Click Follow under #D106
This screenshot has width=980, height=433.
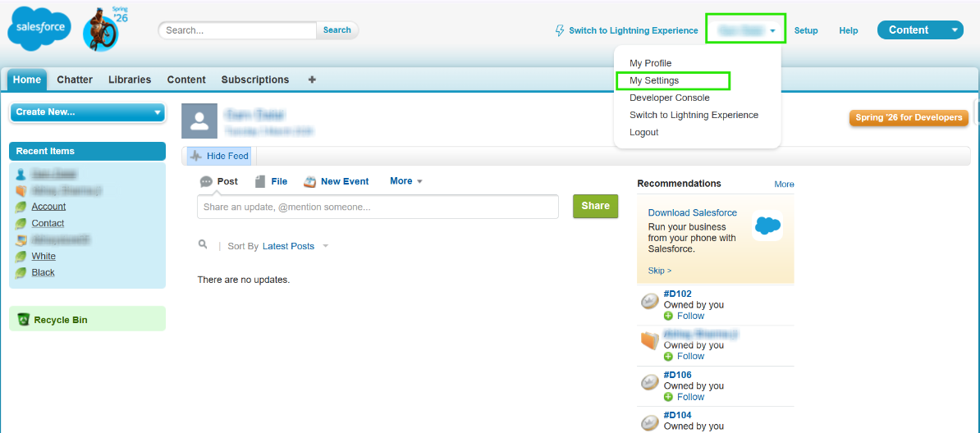[x=690, y=398]
